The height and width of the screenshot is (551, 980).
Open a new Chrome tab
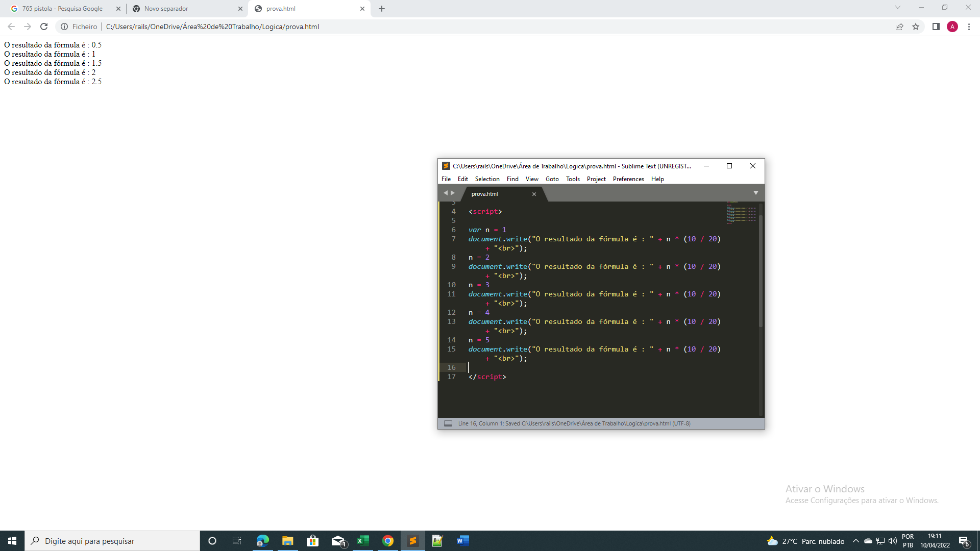(x=382, y=9)
